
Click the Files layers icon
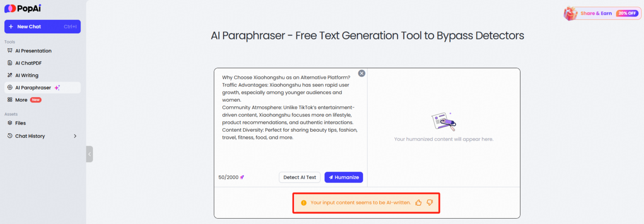10,123
